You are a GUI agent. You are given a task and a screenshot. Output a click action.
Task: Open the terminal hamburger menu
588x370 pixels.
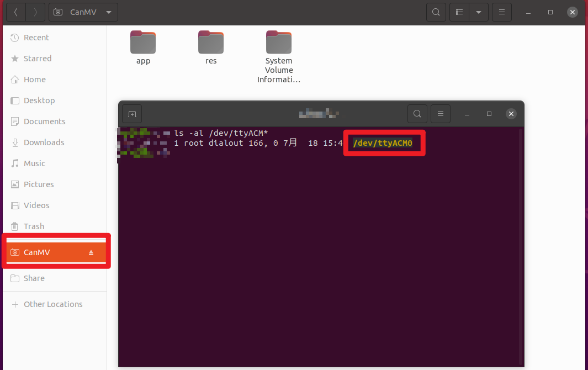tap(440, 114)
